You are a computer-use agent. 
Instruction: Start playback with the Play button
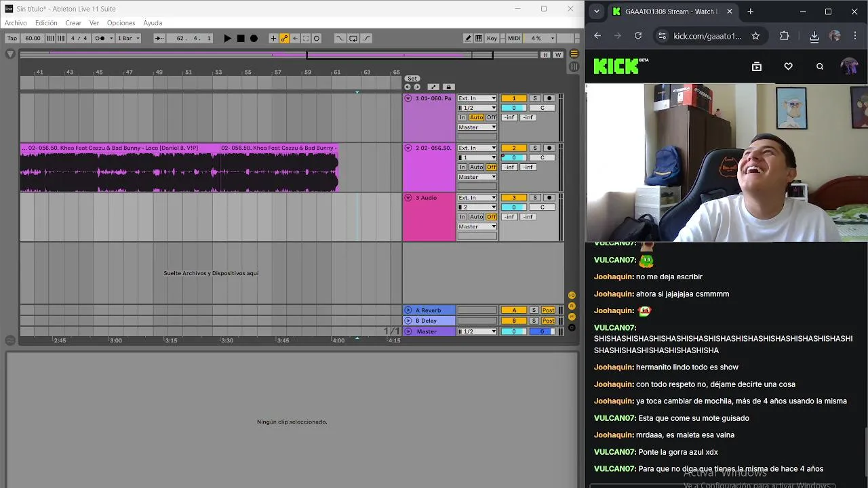(x=227, y=39)
